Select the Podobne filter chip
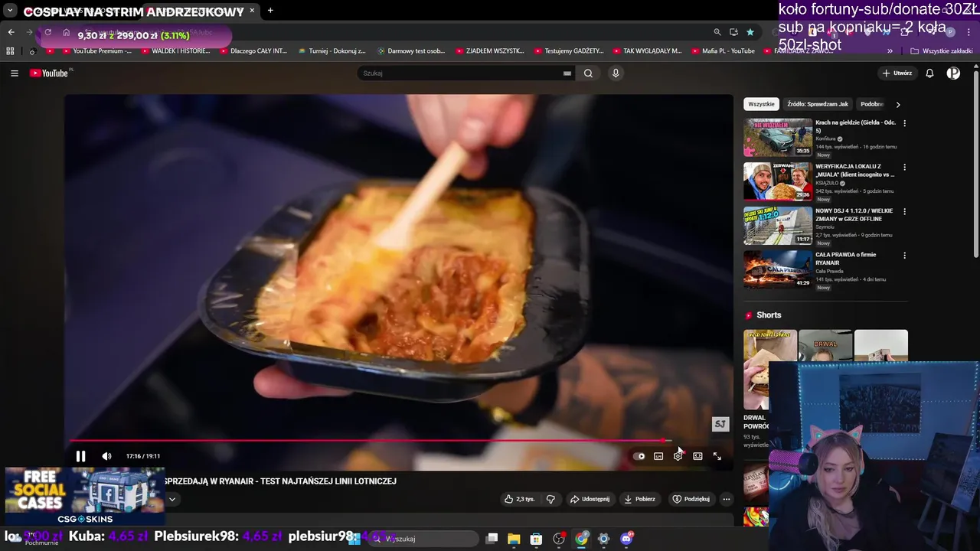This screenshot has width=980, height=551. (872, 104)
